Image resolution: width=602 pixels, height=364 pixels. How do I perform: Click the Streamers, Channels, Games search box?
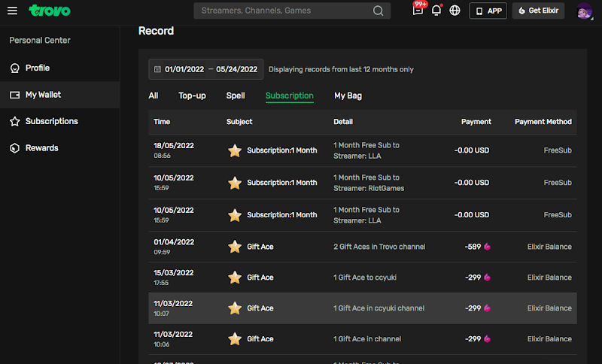(282, 11)
